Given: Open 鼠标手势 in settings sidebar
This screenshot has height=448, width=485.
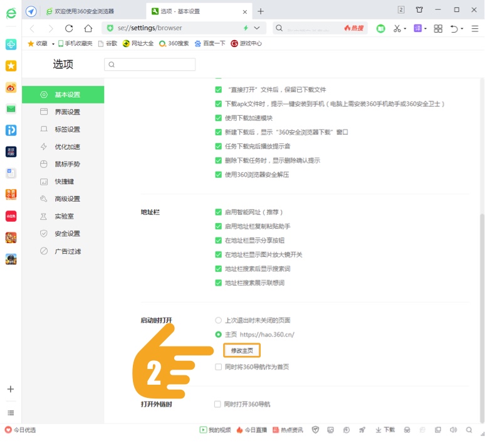Looking at the screenshot, I should [x=63, y=164].
